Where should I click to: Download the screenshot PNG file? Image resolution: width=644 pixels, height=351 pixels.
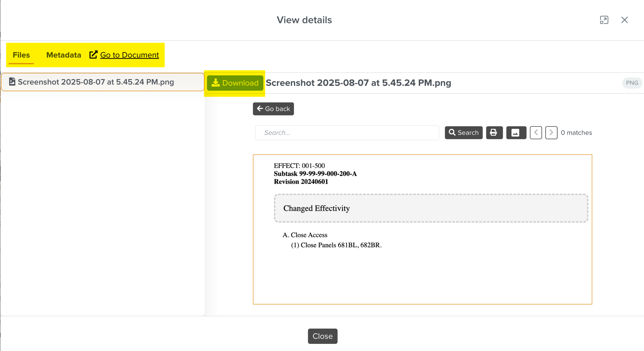click(235, 83)
